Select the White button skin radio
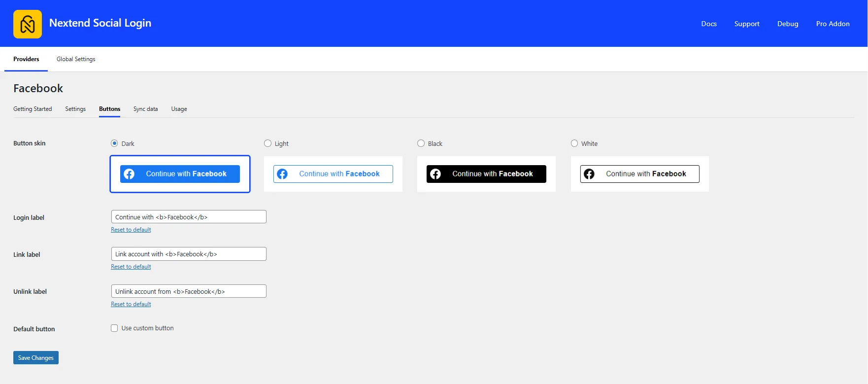Viewport: 868px width, 384px height. (x=574, y=143)
